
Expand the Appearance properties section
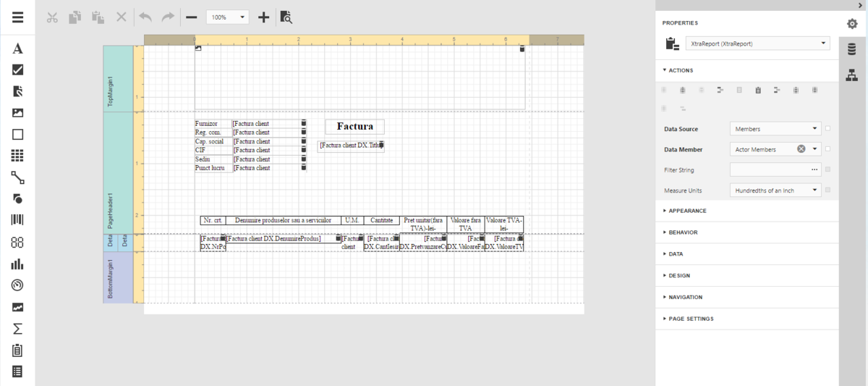click(x=687, y=211)
